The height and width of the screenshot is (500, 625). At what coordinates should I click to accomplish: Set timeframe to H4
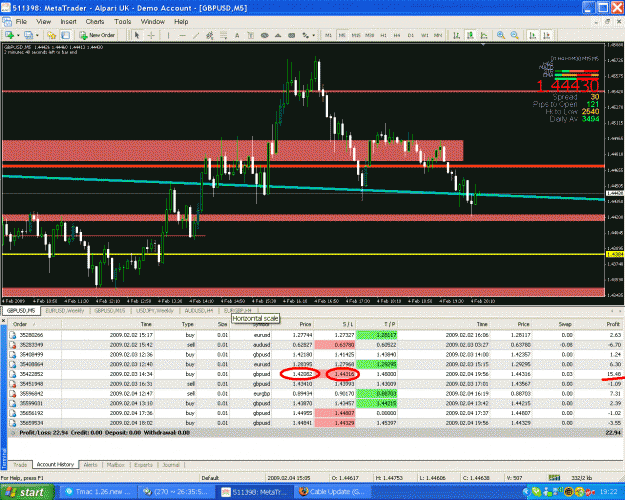[x=397, y=35]
